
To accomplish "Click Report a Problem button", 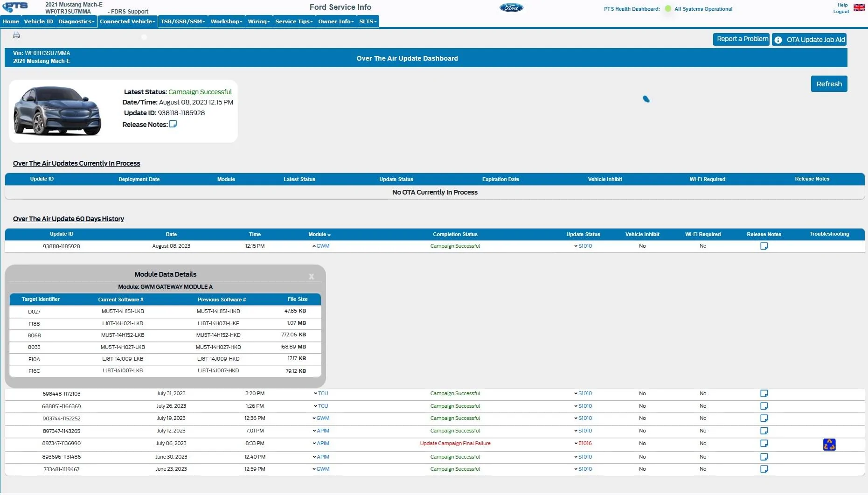I will pos(741,39).
